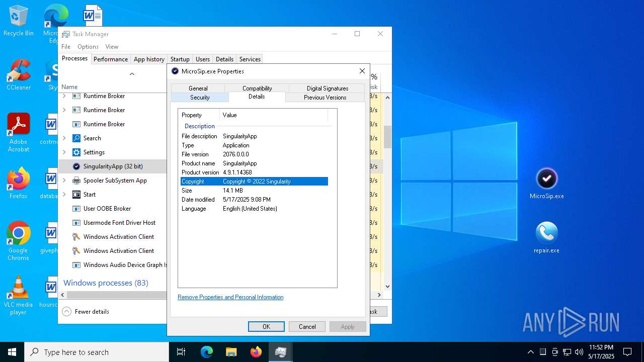The width and height of the screenshot is (644, 362).
Task: Click the taskbar search box
Action: pyautogui.click(x=97, y=352)
